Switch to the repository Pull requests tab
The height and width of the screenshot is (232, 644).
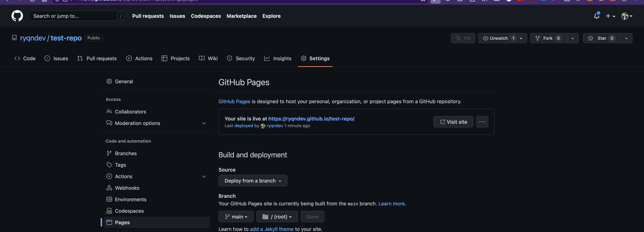pos(97,58)
